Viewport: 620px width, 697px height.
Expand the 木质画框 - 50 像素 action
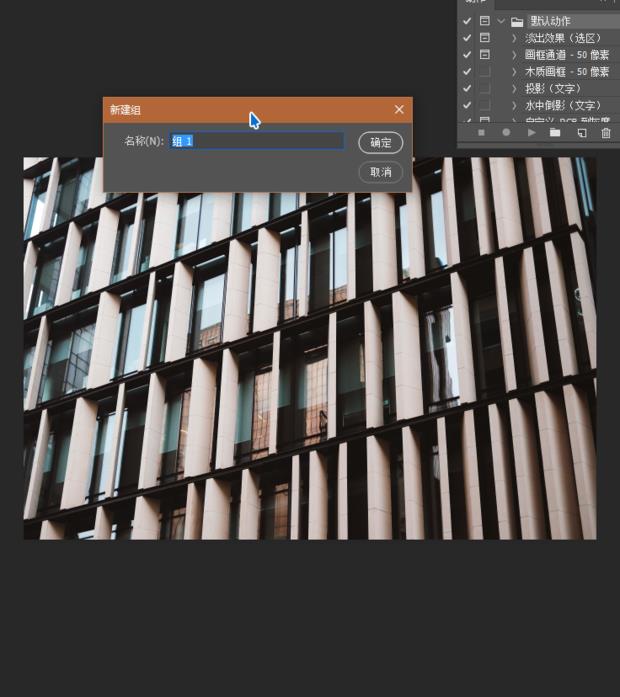[x=514, y=72]
